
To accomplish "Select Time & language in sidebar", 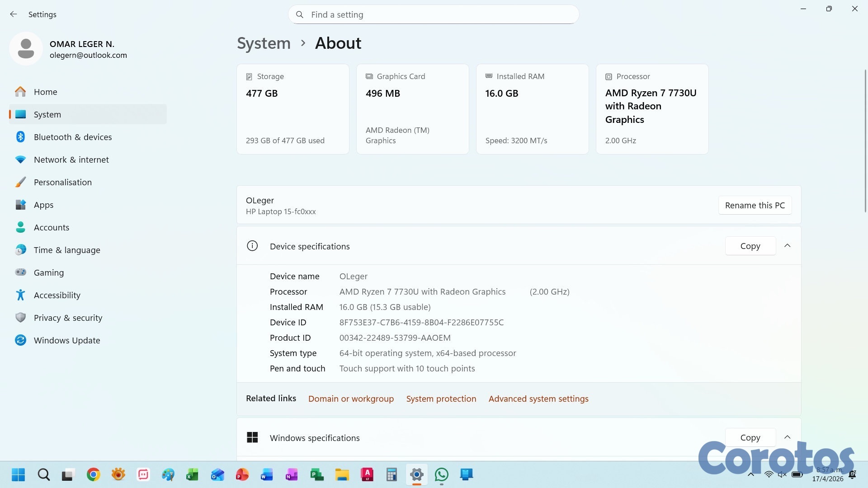I will click(67, 250).
